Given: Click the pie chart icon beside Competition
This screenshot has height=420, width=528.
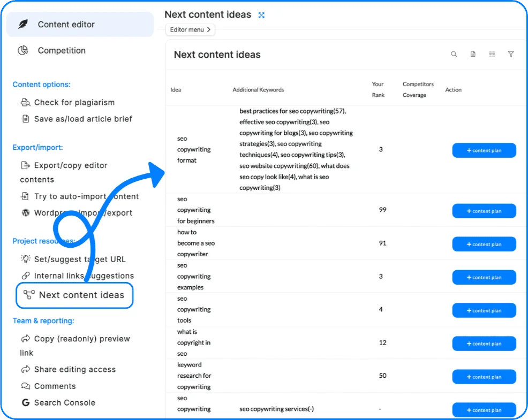Looking at the screenshot, I should pos(24,50).
